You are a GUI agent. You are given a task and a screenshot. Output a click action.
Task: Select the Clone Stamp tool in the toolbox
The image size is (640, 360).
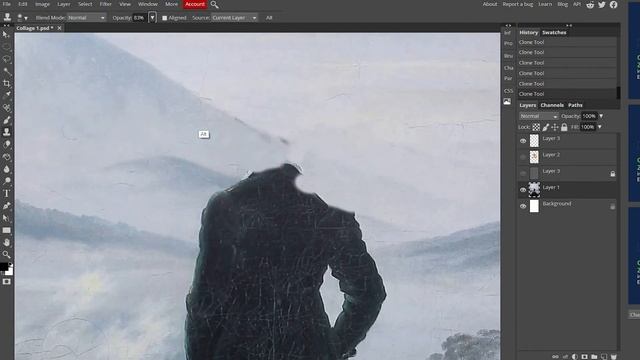6,132
